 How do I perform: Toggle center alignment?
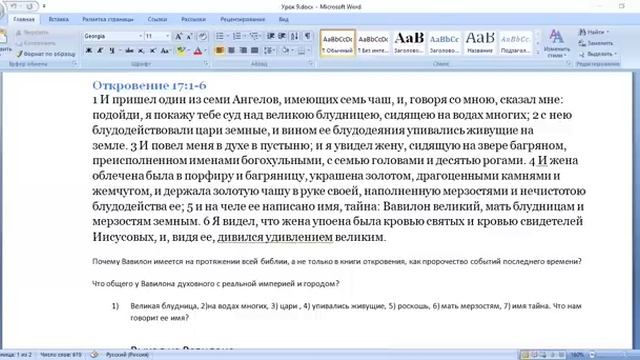(231, 51)
